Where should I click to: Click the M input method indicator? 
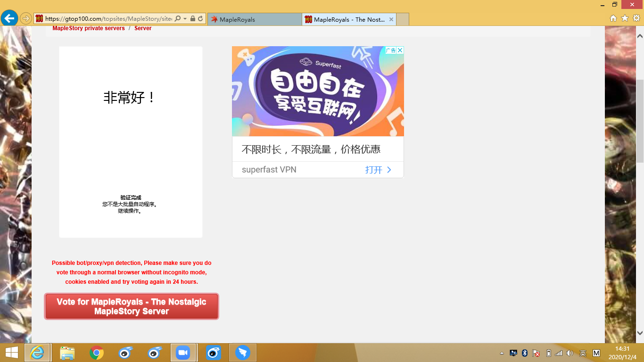[x=596, y=353]
